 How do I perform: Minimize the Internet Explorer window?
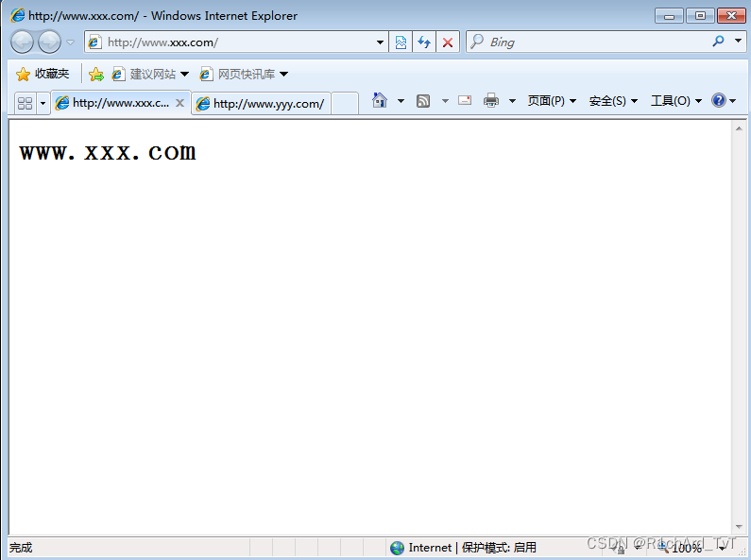point(669,16)
